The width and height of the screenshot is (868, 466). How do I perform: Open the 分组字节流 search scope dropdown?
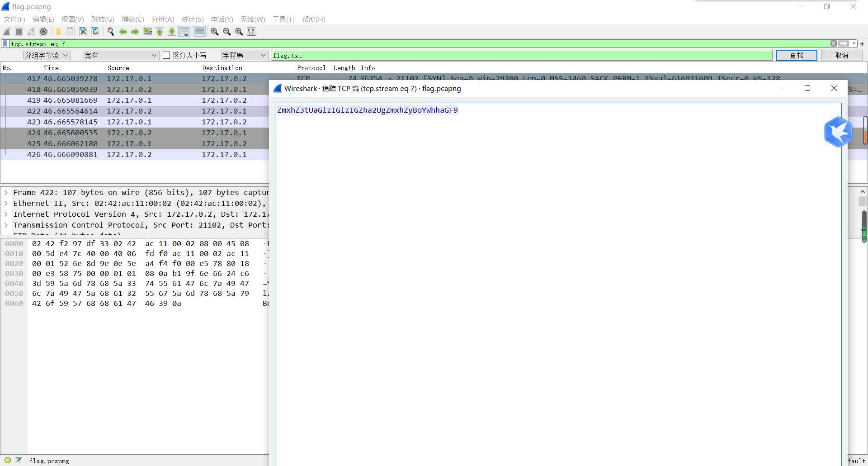[x=46, y=55]
